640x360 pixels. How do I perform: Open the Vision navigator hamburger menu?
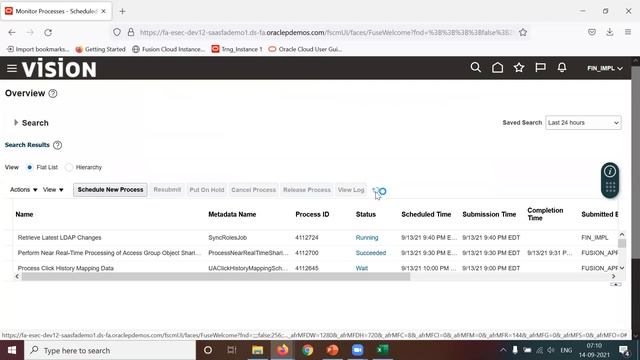[x=11, y=68]
